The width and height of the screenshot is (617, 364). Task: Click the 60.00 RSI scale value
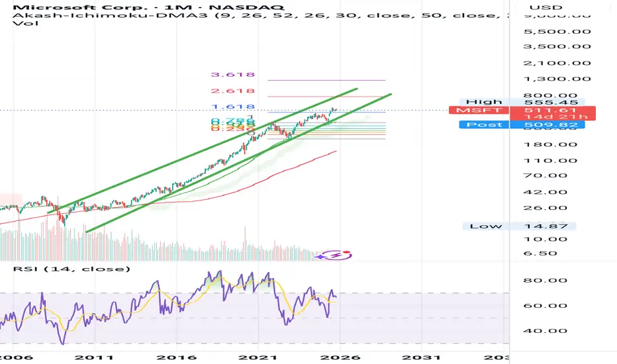pos(545,306)
